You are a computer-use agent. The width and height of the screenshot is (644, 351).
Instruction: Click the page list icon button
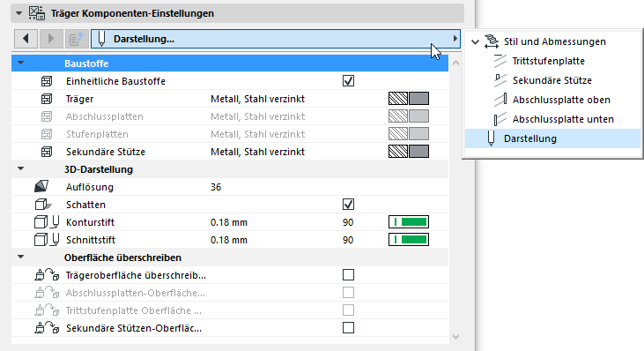tap(77, 39)
